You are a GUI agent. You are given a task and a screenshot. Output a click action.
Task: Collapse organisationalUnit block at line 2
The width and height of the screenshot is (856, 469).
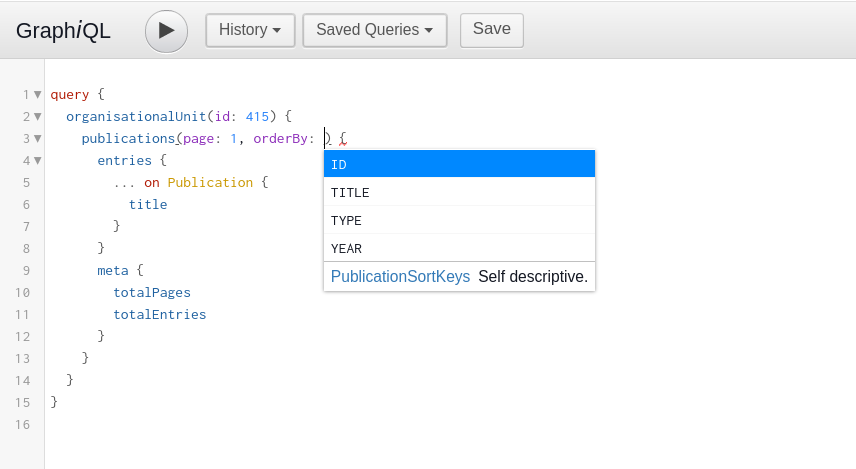[38, 116]
